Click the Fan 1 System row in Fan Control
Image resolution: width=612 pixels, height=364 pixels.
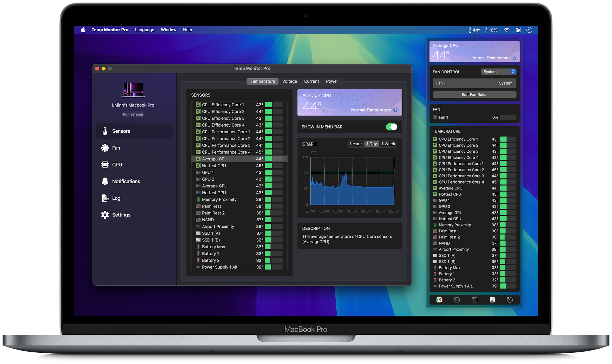(474, 83)
